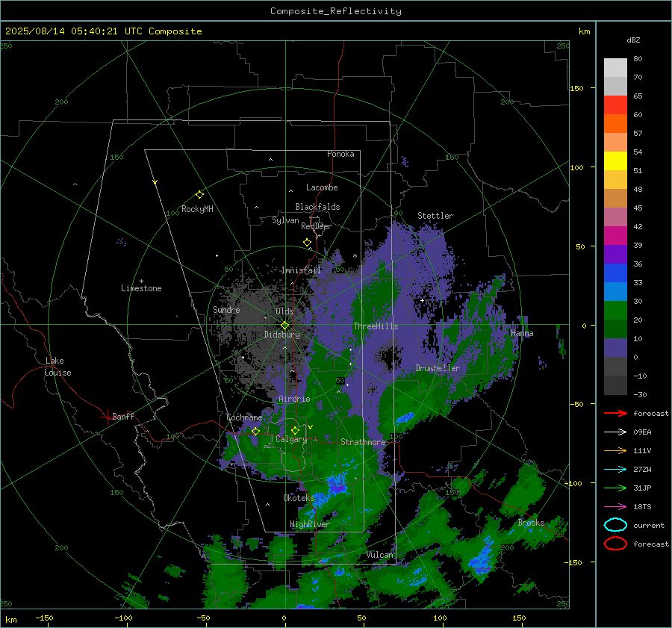Image resolution: width=672 pixels, height=628 pixels.
Task: Click the ThreeHills city label
Action: click(x=376, y=326)
